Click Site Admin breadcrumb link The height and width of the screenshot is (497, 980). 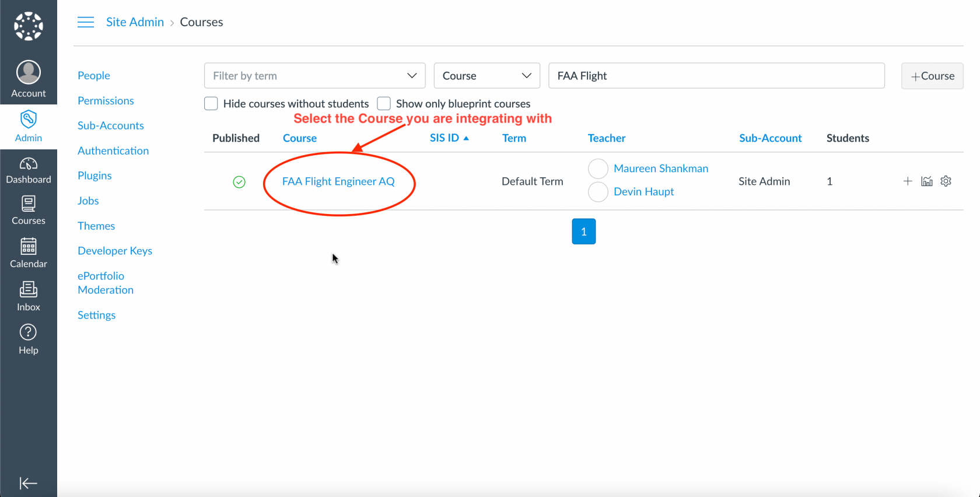coord(135,22)
